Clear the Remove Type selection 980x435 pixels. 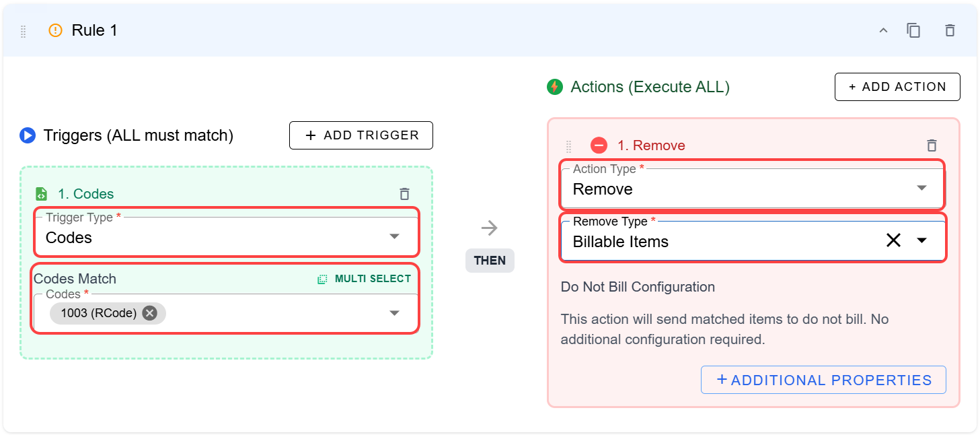point(893,240)
